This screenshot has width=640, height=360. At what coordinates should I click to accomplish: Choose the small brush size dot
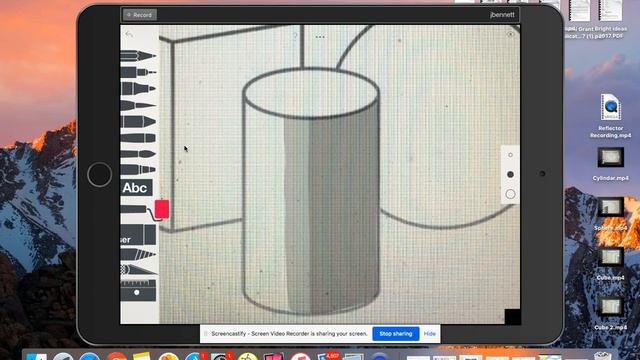510,155
